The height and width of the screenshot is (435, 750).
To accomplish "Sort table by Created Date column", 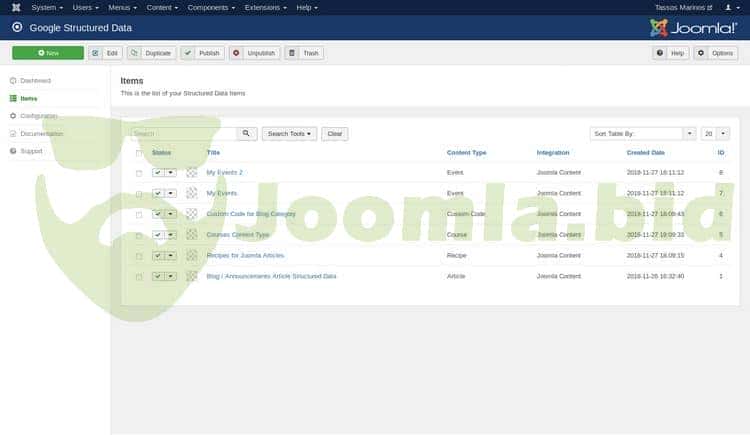I will pos(645,152).
